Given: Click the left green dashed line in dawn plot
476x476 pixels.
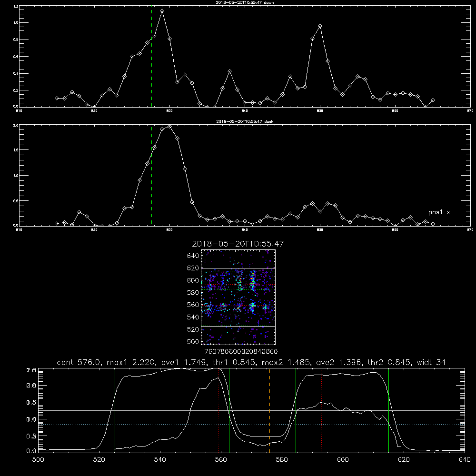Looking at the screenshot, I should click(151, 57).
